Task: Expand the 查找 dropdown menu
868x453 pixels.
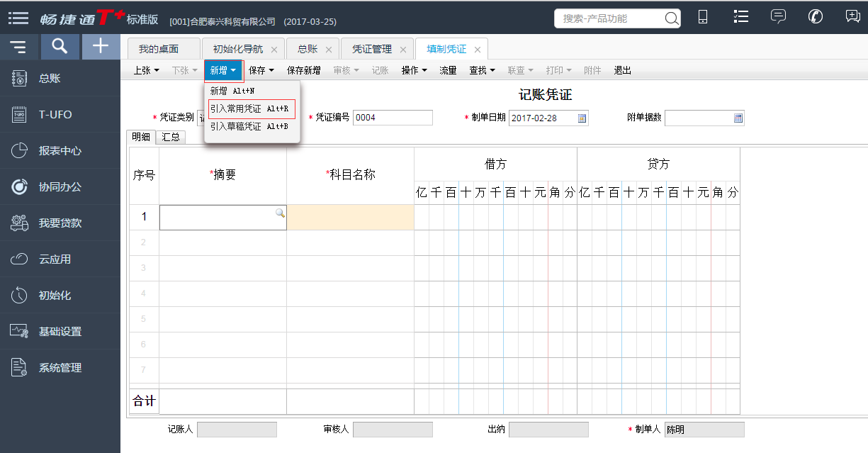Action: tap(482, 70)
